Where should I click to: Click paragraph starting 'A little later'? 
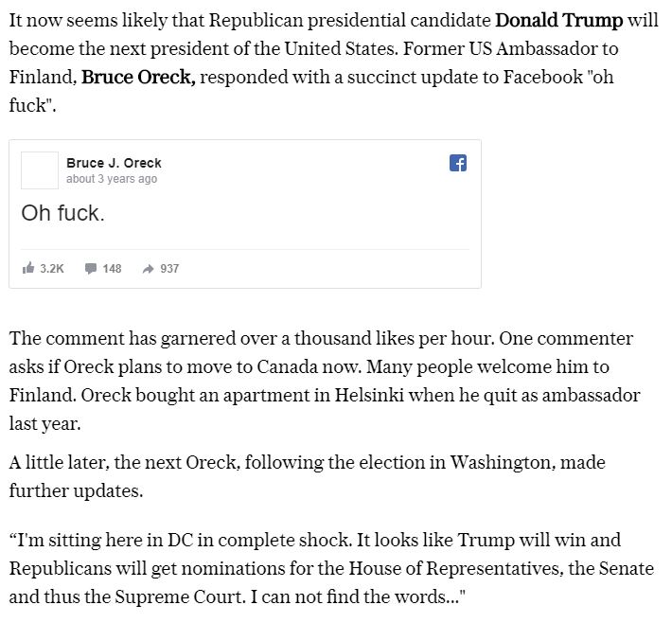pyautogui.click(x=308, y=476)
